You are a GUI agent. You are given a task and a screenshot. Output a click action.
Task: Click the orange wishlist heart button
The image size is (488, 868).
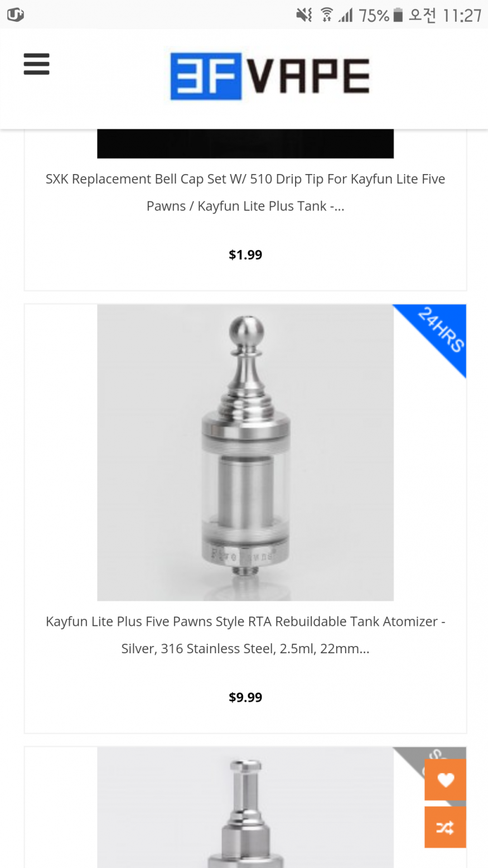445,780
